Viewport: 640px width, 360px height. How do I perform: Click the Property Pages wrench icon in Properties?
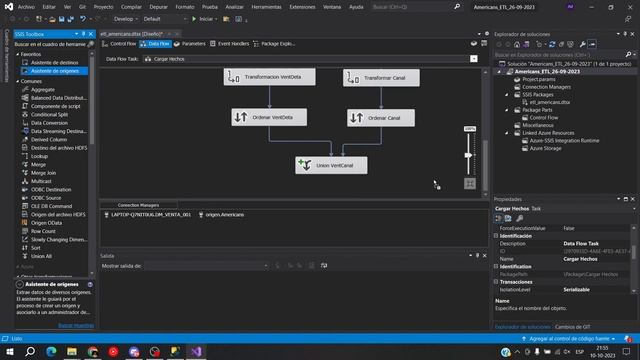point(520,218)
